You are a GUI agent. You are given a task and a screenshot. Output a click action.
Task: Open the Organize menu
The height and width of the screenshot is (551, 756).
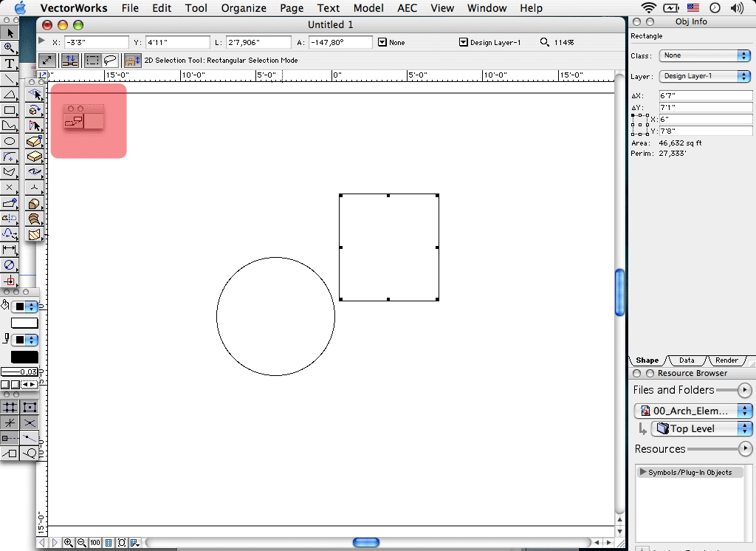tap(244, 8)
